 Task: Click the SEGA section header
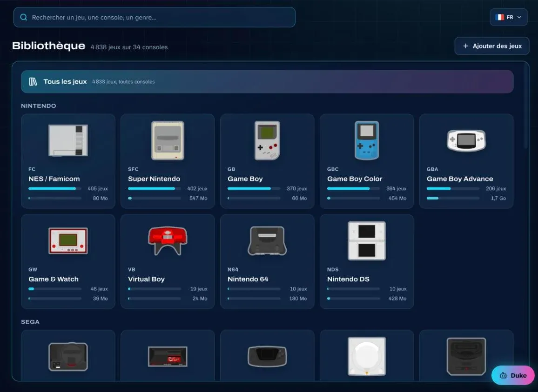(x=30, y=322)
